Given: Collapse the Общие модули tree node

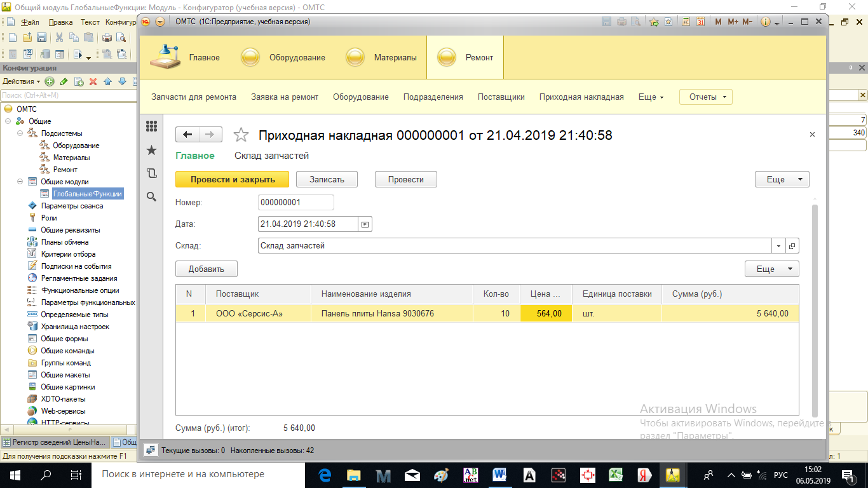Looking at the screenshot, I should point(20,182).
